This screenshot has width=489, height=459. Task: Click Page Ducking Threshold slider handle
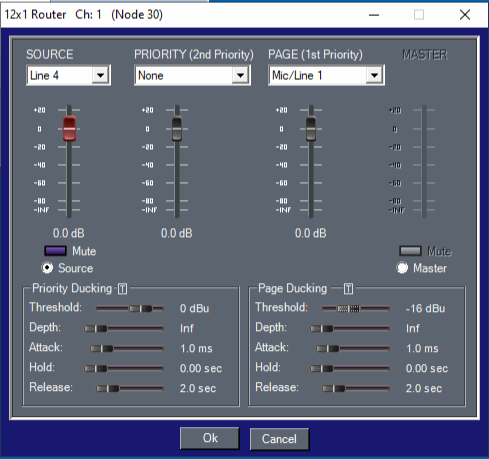(x=349, y=309)
